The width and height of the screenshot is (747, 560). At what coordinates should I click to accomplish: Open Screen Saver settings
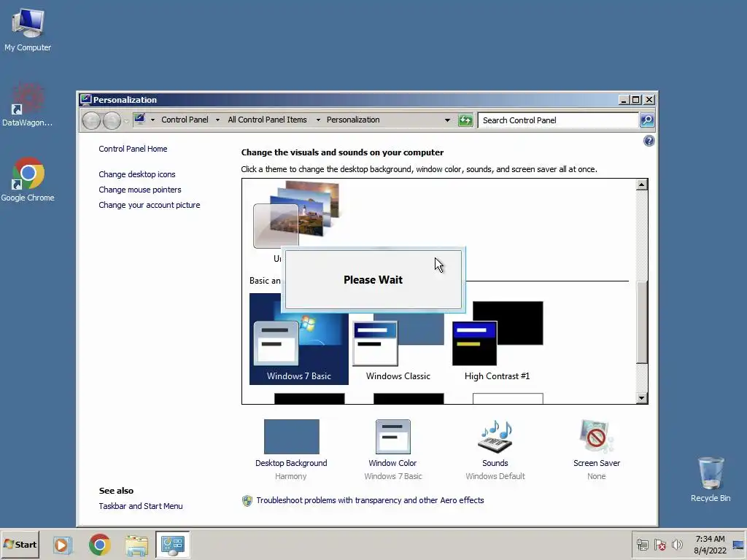coord(597,449)
